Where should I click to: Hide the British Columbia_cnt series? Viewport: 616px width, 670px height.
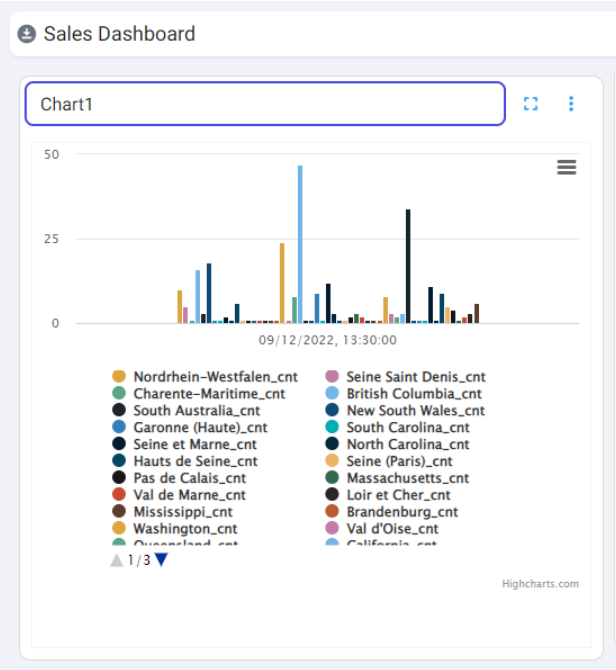404,394
